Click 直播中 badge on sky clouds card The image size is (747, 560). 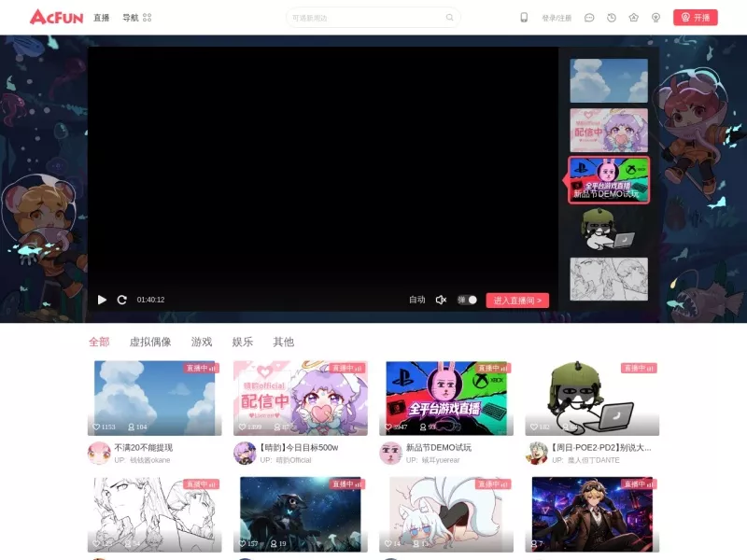(201, 368)
